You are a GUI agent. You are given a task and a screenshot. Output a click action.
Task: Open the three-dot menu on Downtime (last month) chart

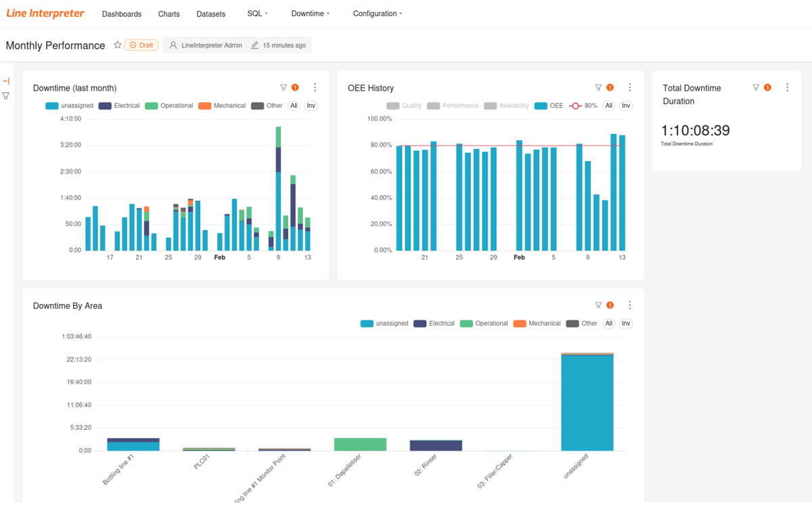[x=315, y=87]
